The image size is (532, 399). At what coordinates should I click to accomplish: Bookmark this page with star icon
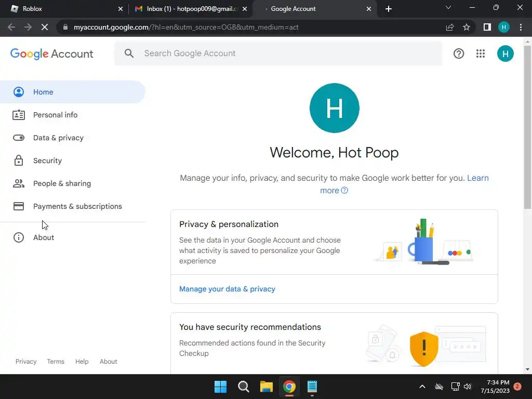coord(467,27)
